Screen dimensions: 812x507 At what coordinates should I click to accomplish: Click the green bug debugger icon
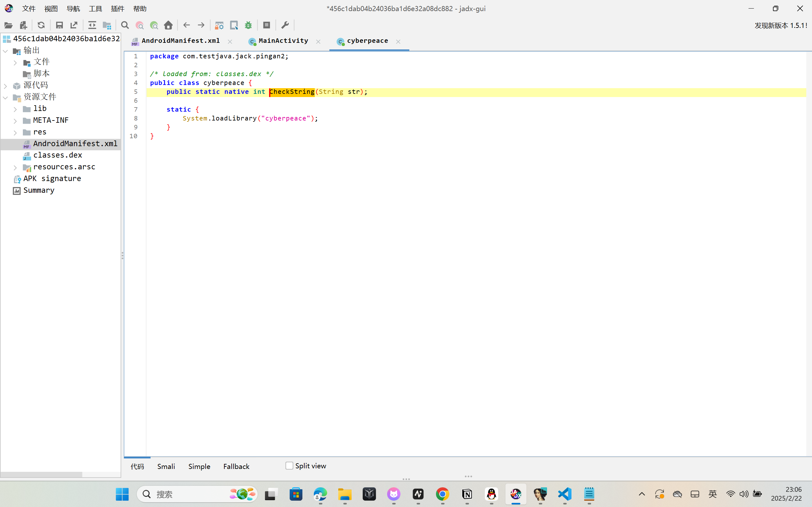[x=248, y=25]
